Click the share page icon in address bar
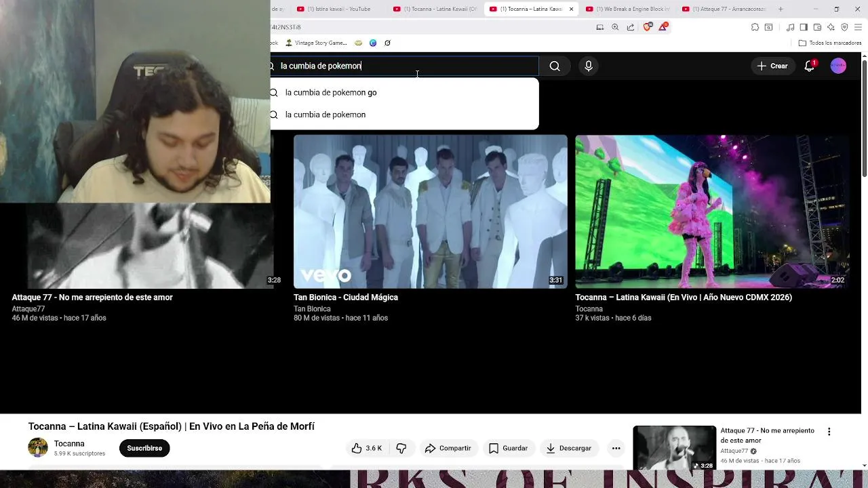The width and height of the screenshot is (868, 488). point(631,27)
